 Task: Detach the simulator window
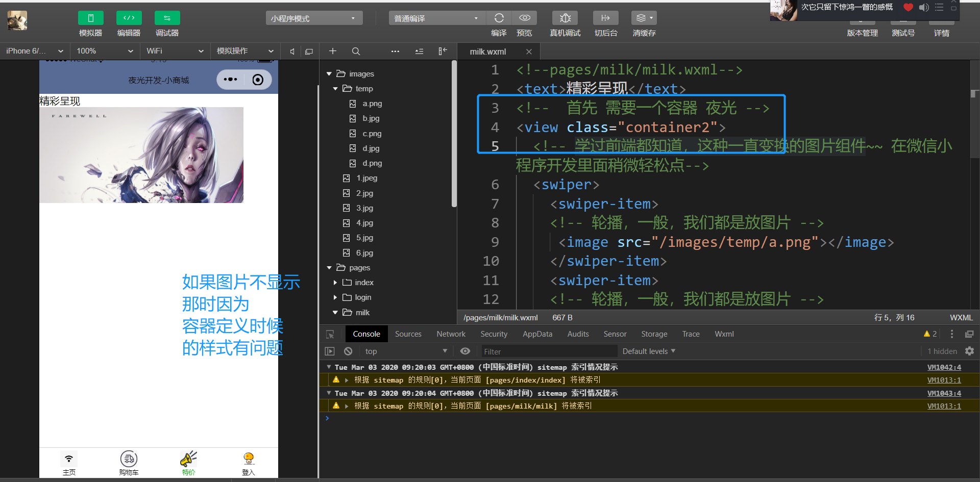(x=309, y=52)
